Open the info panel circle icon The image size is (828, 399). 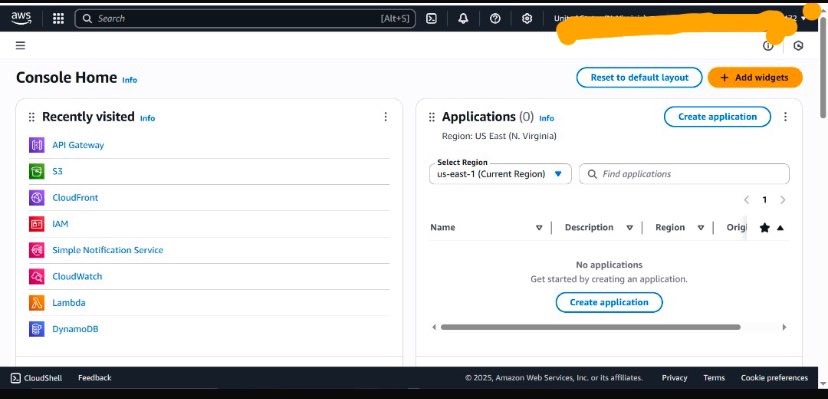point(768,46)
